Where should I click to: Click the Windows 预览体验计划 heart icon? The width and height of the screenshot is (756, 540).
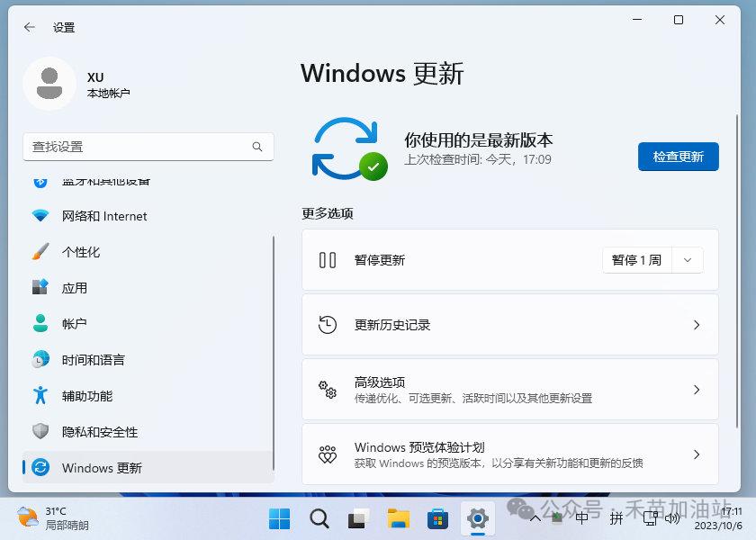326,454
